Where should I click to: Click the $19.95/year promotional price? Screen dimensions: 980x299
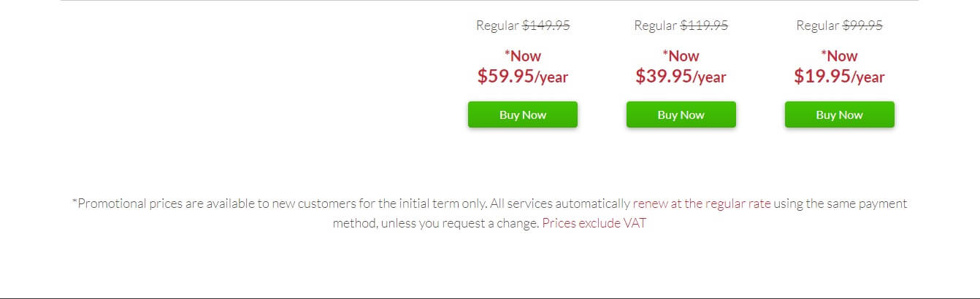pos(840,77)
